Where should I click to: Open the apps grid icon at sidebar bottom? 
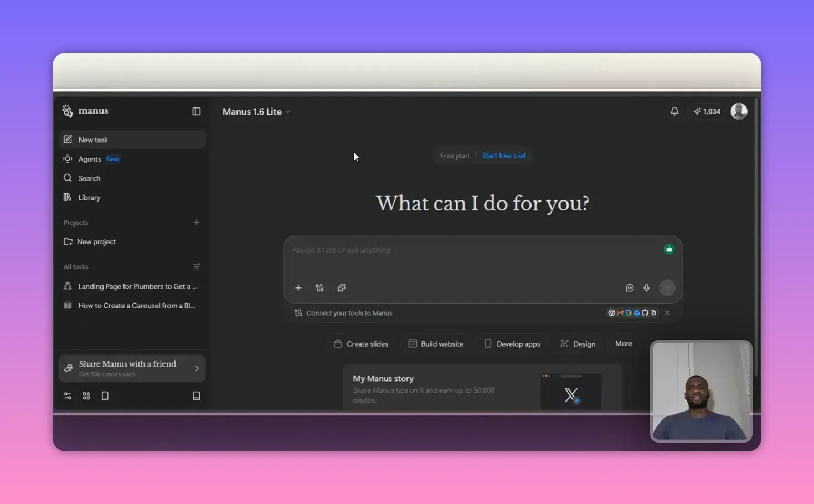(x=86, y=396)
